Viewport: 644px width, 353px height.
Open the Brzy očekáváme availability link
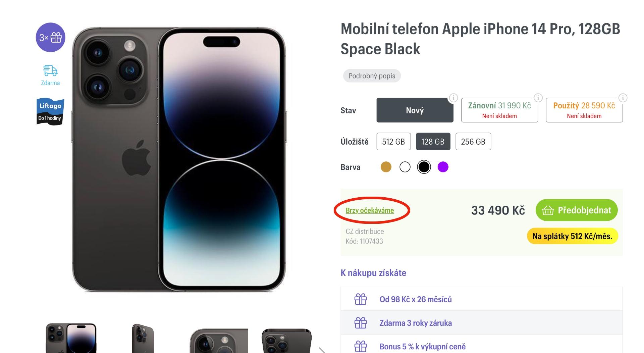[370, 210]
